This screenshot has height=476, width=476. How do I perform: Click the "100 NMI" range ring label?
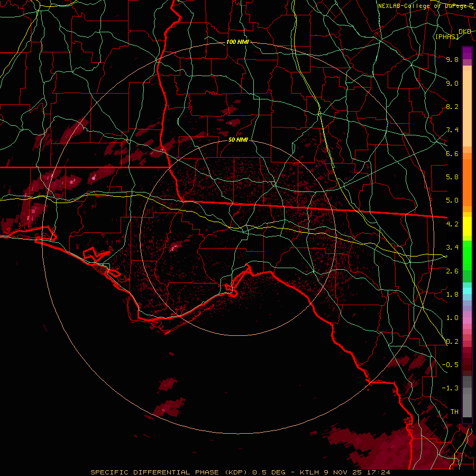(x=237, y=42)
